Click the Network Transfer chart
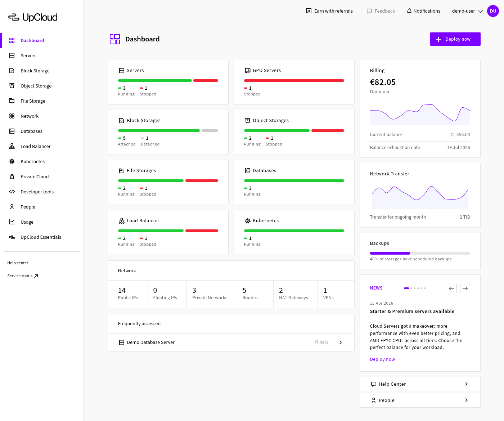 420,197
